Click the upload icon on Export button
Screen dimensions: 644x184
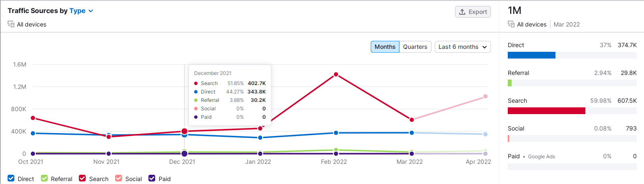462,12
